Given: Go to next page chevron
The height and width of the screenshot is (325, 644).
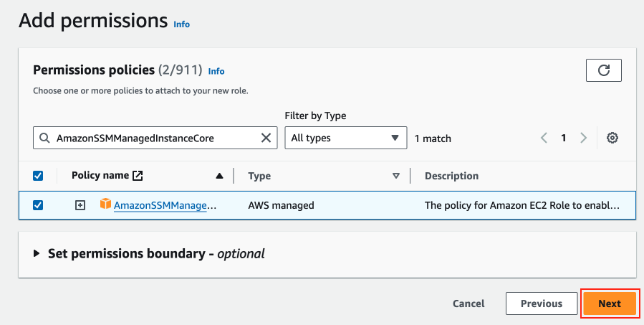Looking at the screenshot, I should coord(583,138).
